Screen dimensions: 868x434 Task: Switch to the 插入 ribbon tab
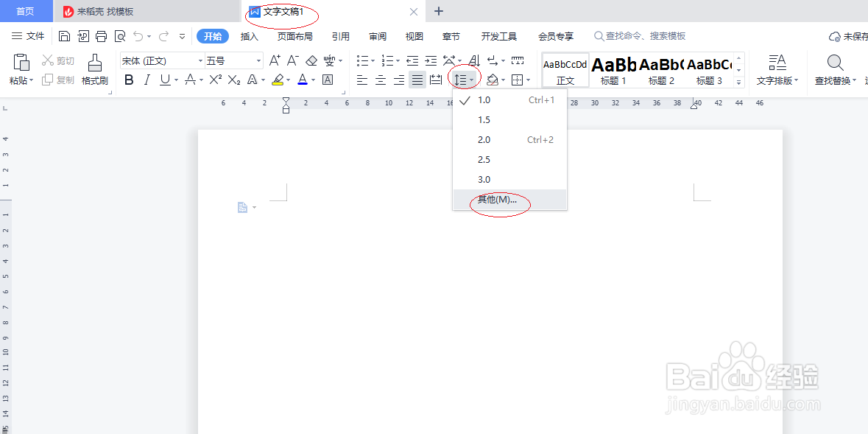point(249,35)
